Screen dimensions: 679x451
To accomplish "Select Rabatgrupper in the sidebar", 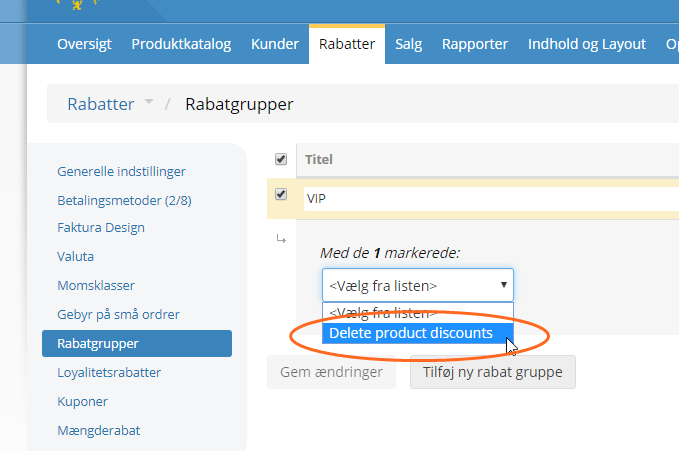I will tap(137, 344).
